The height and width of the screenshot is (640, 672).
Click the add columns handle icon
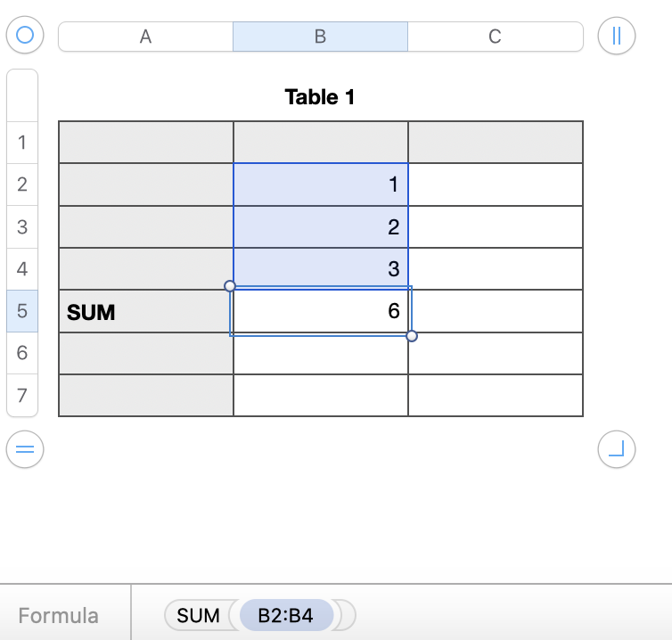(x=616, y=36)
